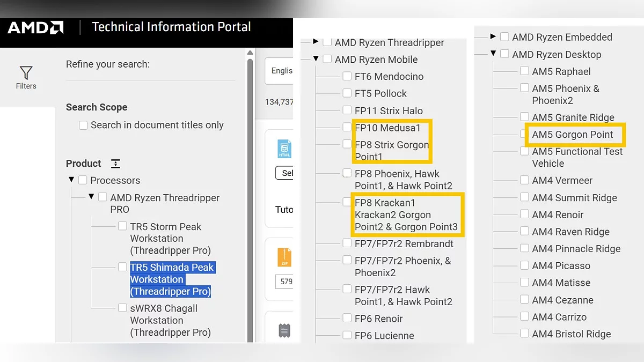The height and width of the screenshot is (362, 644).
Task: Collapse the AMD Ryzen Mobile node
Action: click(316, 59)
